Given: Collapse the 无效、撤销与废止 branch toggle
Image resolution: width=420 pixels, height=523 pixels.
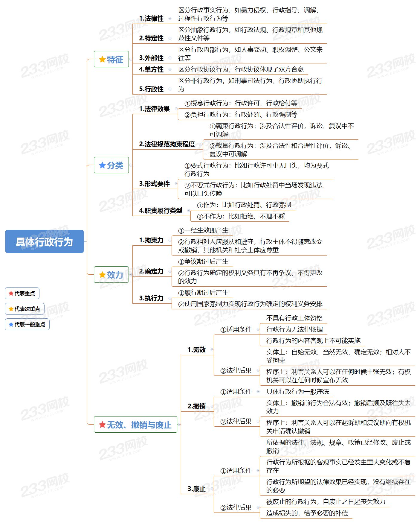Looking at the screenshot, I should tap(179, 425).
